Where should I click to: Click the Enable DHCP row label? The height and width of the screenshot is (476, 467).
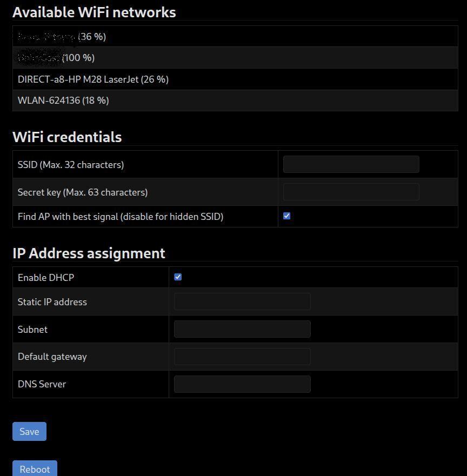pyautogui.click(x=46, y=277)
